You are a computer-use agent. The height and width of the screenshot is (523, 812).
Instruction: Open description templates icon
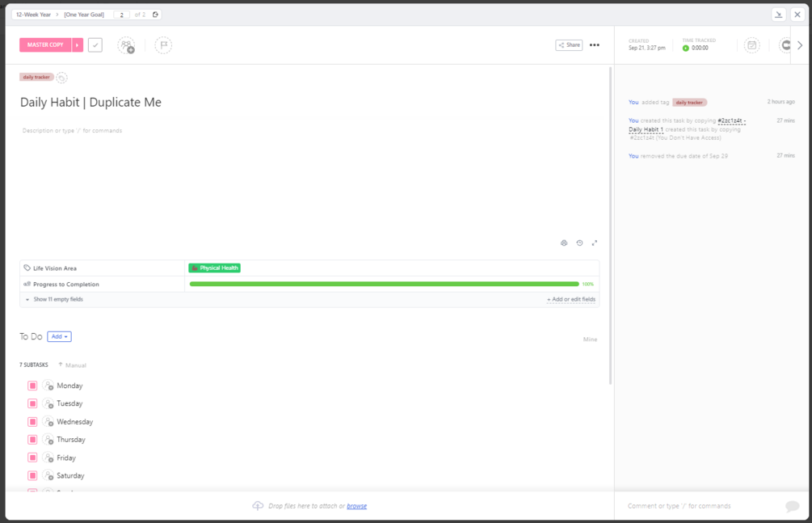click(x=564, y=243)
